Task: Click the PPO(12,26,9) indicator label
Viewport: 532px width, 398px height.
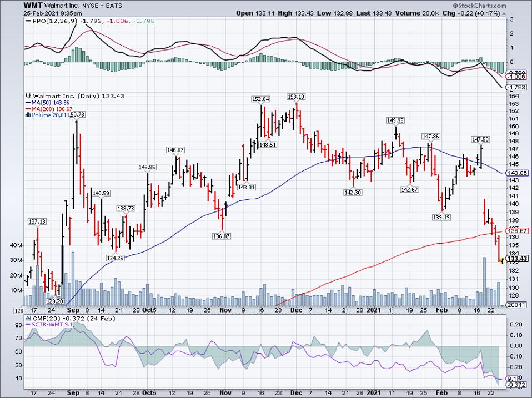Action: (x=54, y=21)
